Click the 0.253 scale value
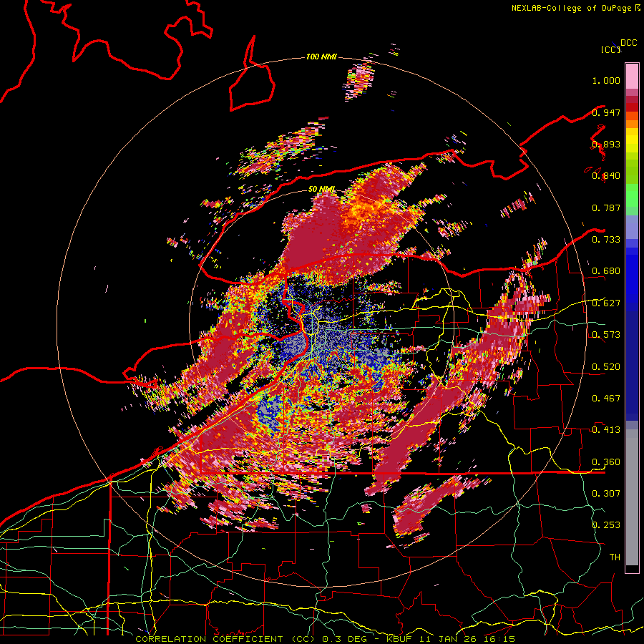644x644 pixels. coord(606,525)
